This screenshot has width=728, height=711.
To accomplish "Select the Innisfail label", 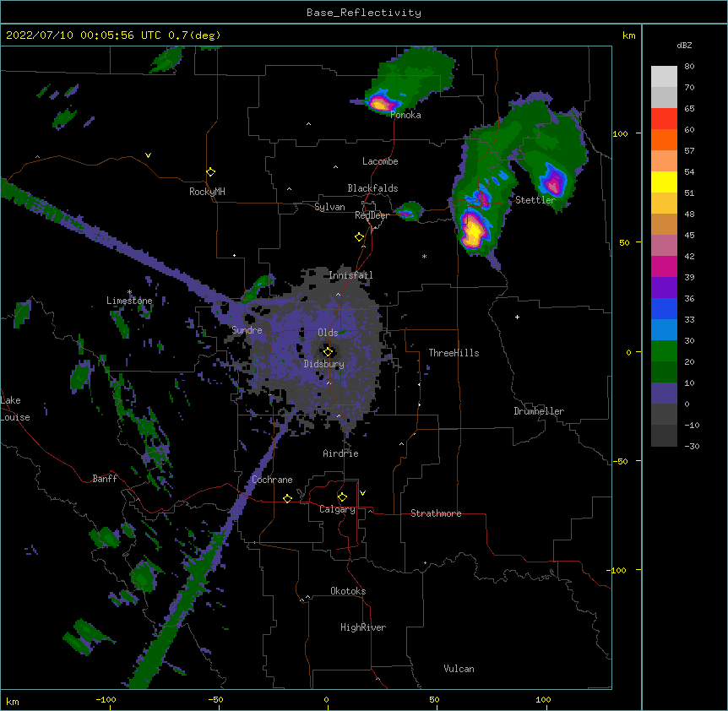I will [x=350, y=275].
